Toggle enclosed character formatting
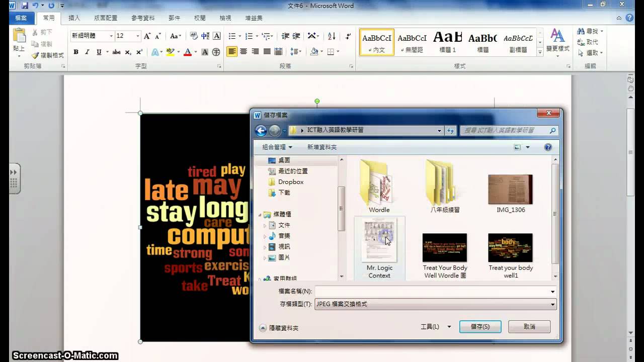 coord(216,52)
